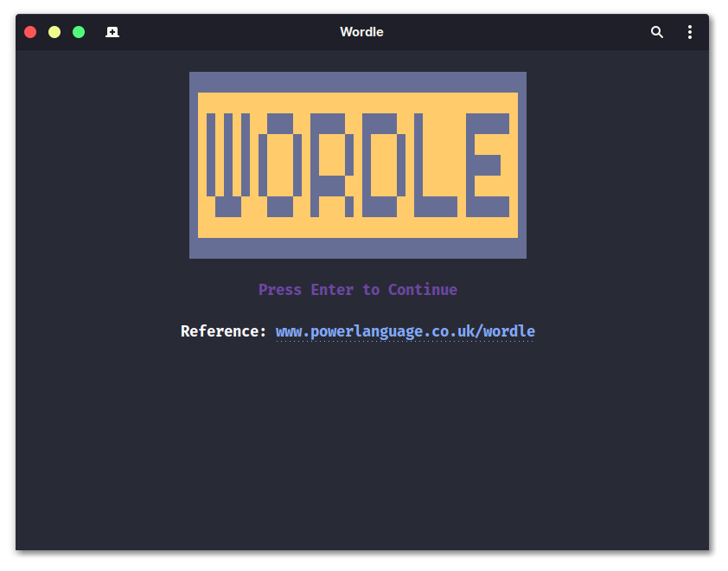Toggle the red traffic-light control
The width and height of the screenshot is (728, 571).
[x=29, y=31]
